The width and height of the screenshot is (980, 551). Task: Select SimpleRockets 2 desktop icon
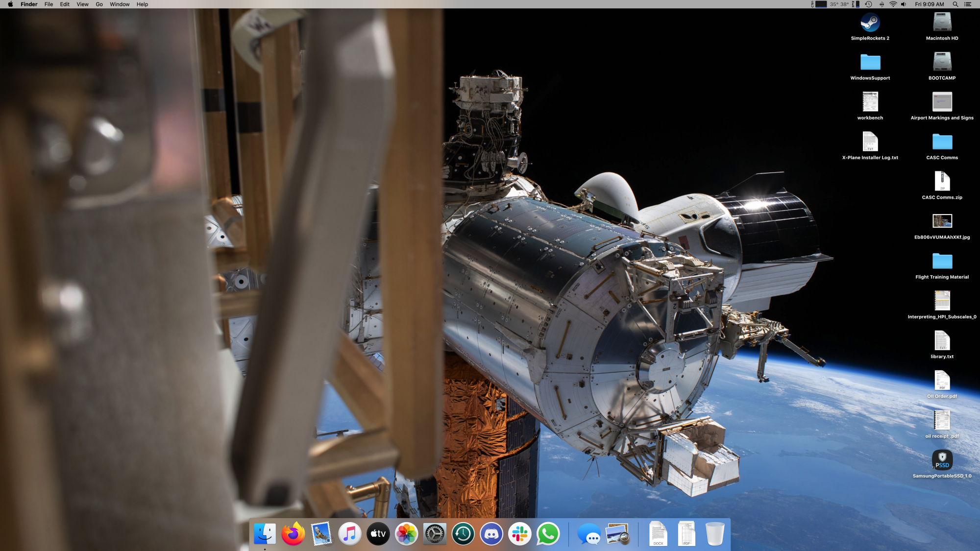[x=870, y=23]
